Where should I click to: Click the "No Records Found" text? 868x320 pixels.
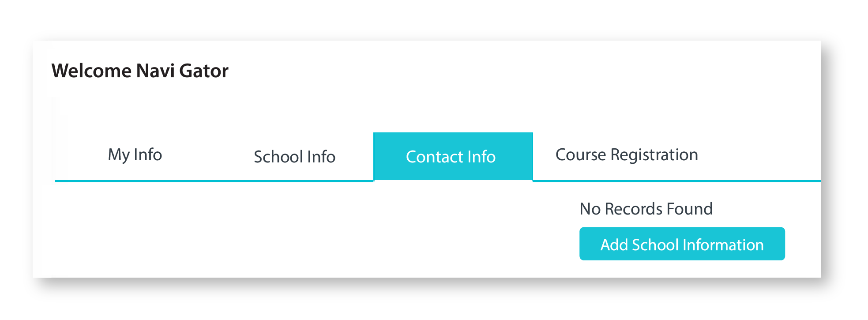coord(646,209)
